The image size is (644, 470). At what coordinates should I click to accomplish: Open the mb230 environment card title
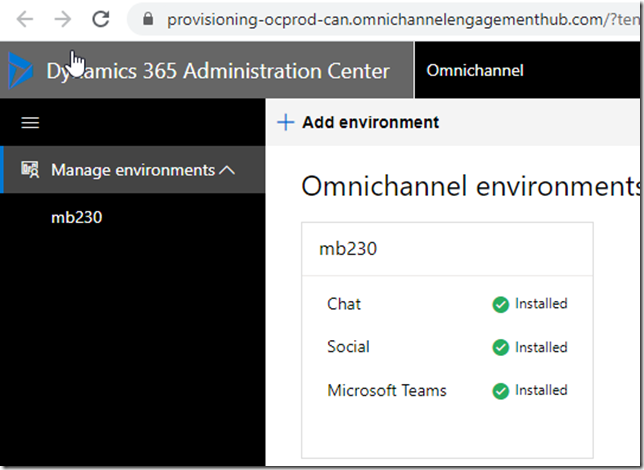tap(348, 249)
